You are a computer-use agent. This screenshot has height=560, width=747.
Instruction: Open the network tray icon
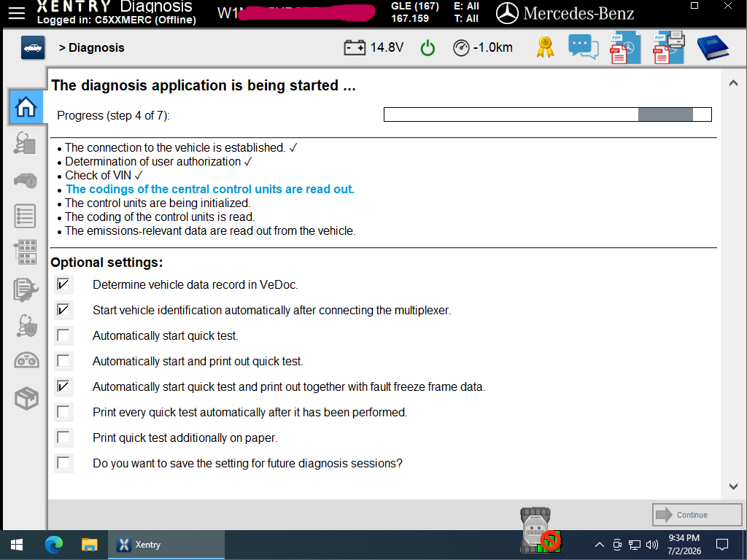(x=635, y=544)
